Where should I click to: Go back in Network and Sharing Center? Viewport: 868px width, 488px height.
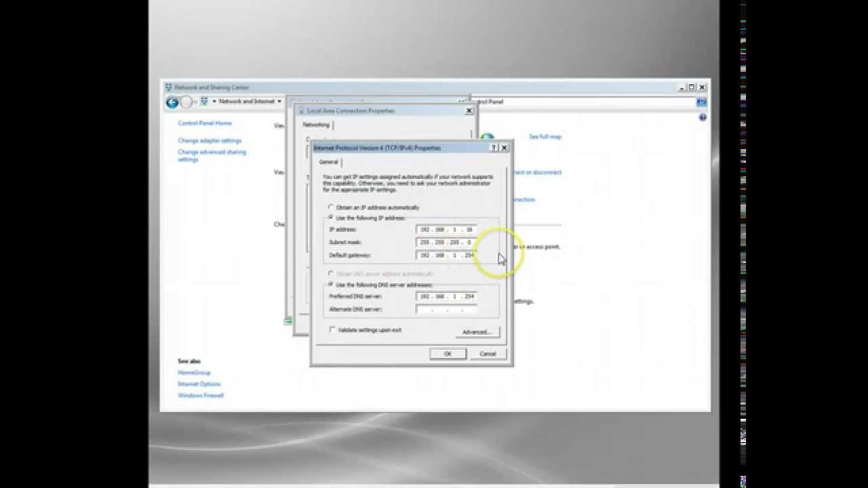[172, 102]
